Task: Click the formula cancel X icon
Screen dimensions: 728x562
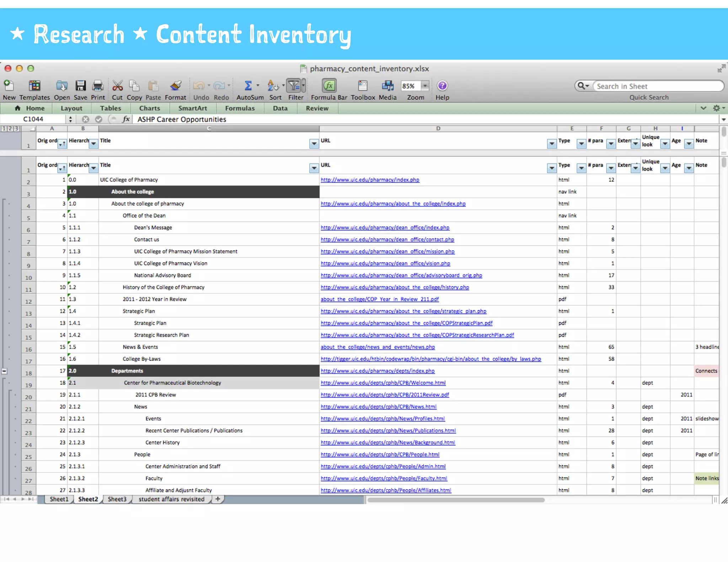Action: (85, 119)
